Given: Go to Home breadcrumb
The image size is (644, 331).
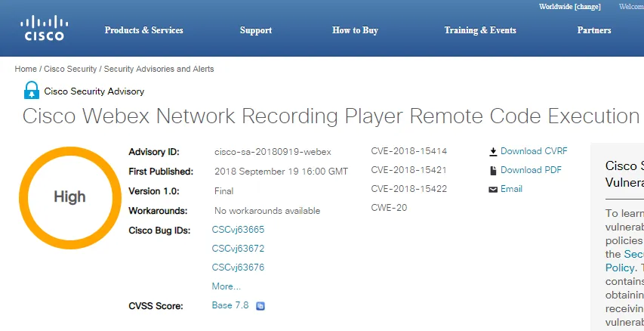Looking at the screenshot, I should click(26, 69).
